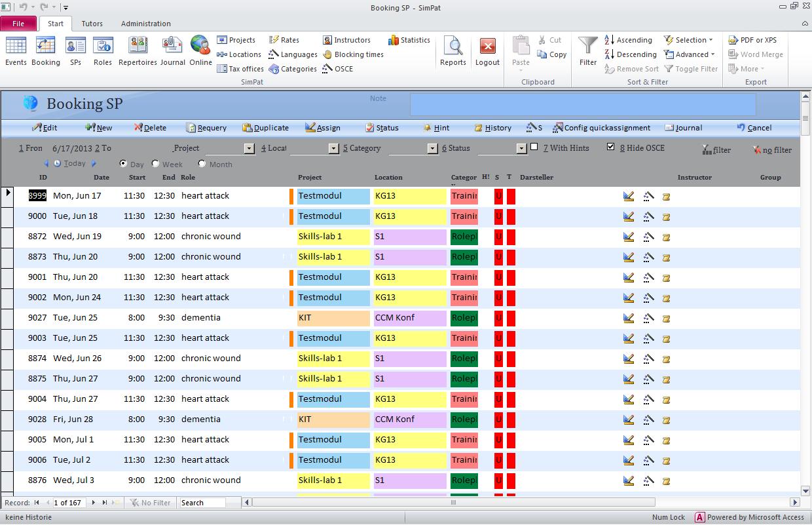Switch to the Tutors tab

click(92, 24)
